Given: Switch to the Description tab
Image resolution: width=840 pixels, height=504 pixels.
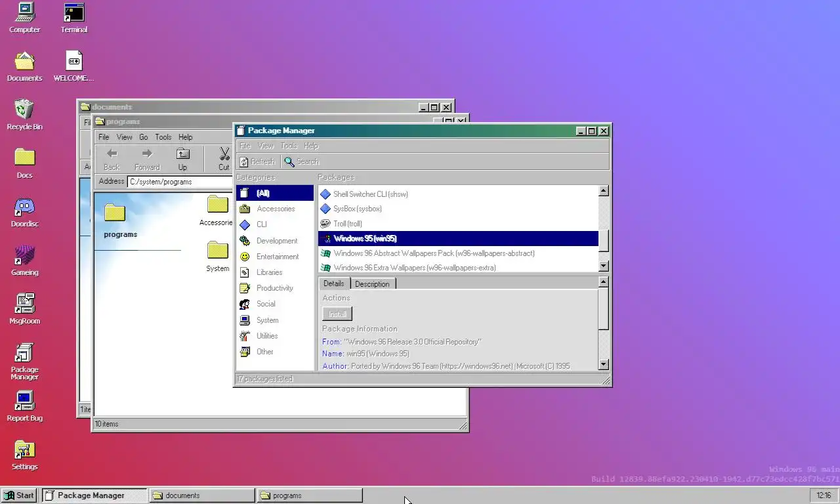Looking at the screenshot, I should tap(372, 284).
